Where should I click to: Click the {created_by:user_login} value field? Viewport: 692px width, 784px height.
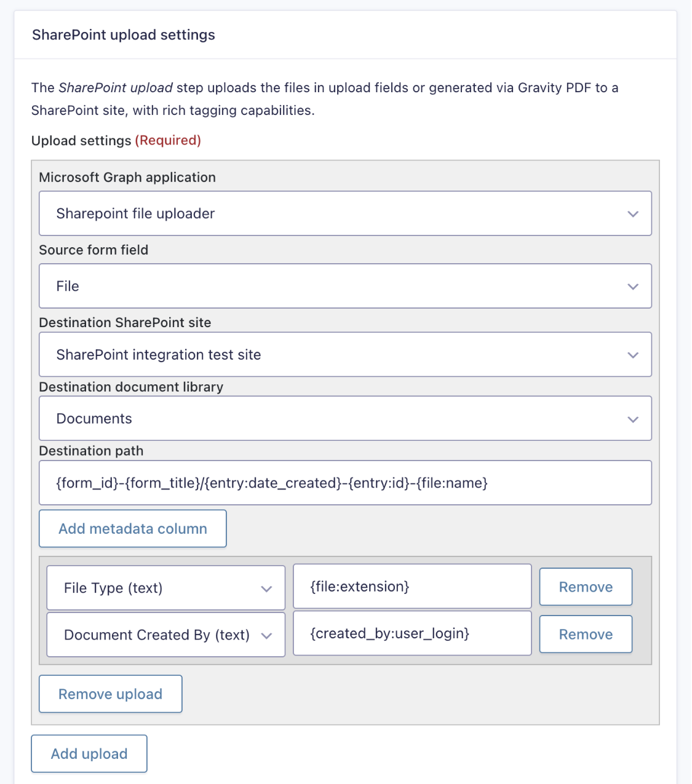[x=412, y=633]
